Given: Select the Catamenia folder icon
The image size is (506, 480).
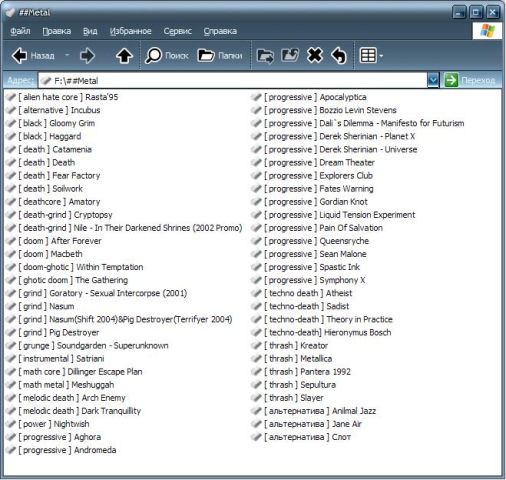Looking at the screenshot, I should coord(11,149).
